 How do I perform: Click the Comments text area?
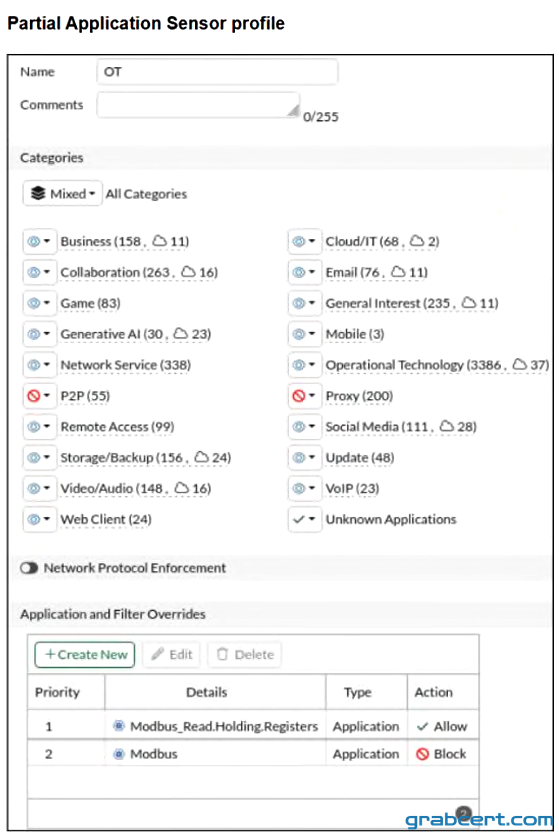(x=198, y=104)
